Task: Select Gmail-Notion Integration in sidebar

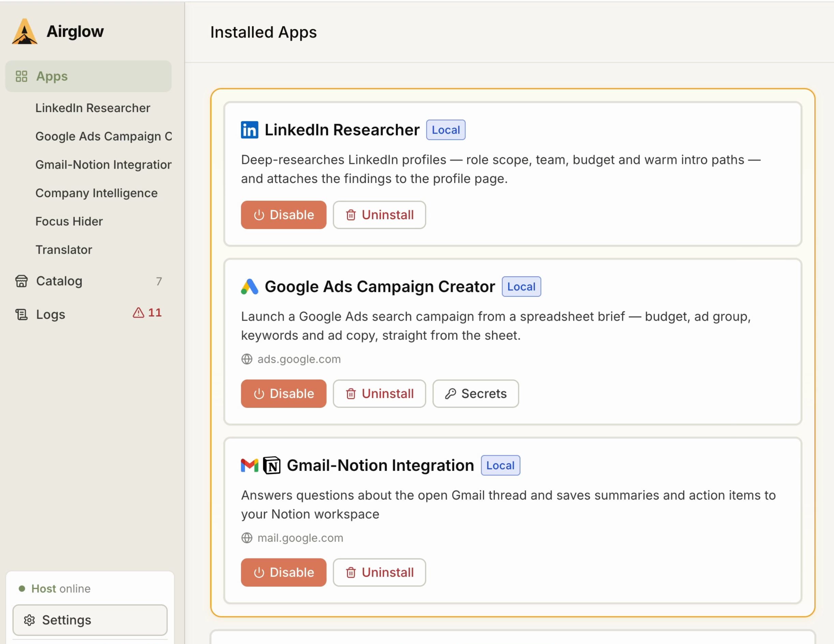Action: [x=104, y=165]
